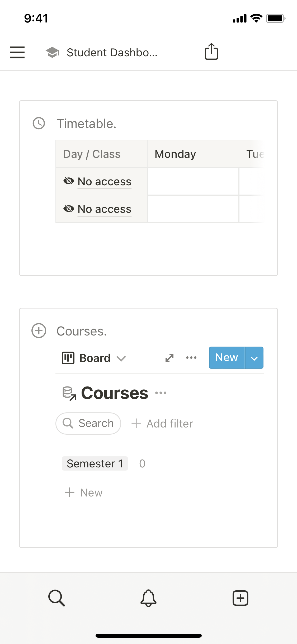
Task: Open the hamburger sidebar menu
Action: pyautogui.click(x=17, y=52)
